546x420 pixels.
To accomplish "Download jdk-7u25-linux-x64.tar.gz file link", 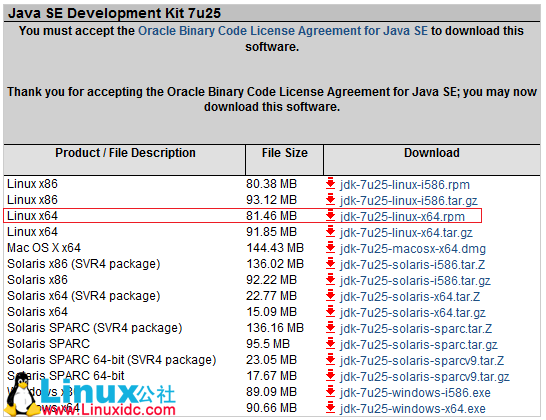I will [x=406, y=233].
